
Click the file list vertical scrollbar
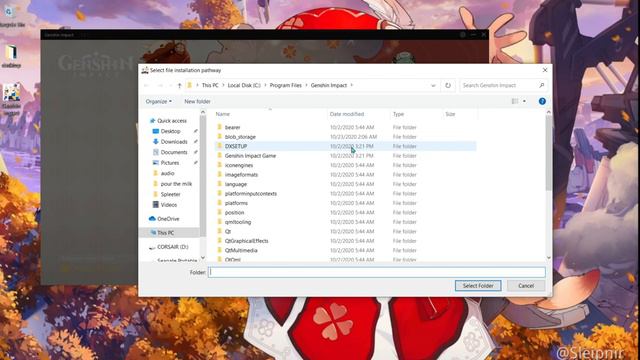(549, 153)
